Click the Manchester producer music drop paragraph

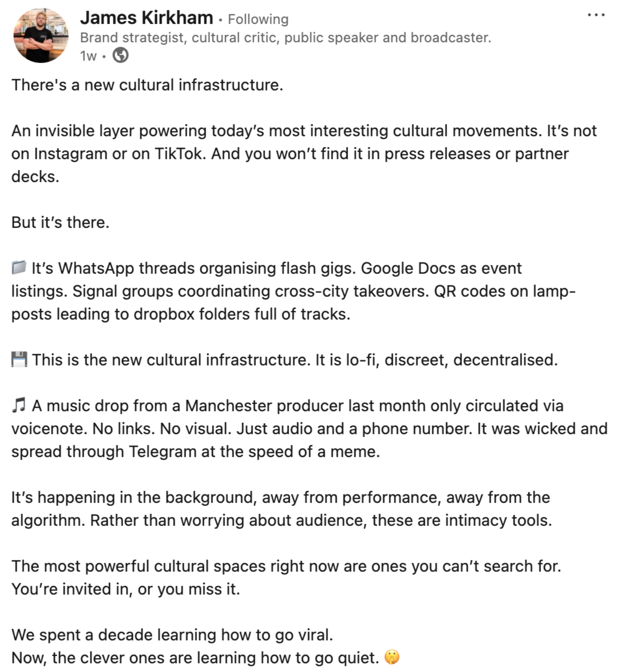[309, 429]
